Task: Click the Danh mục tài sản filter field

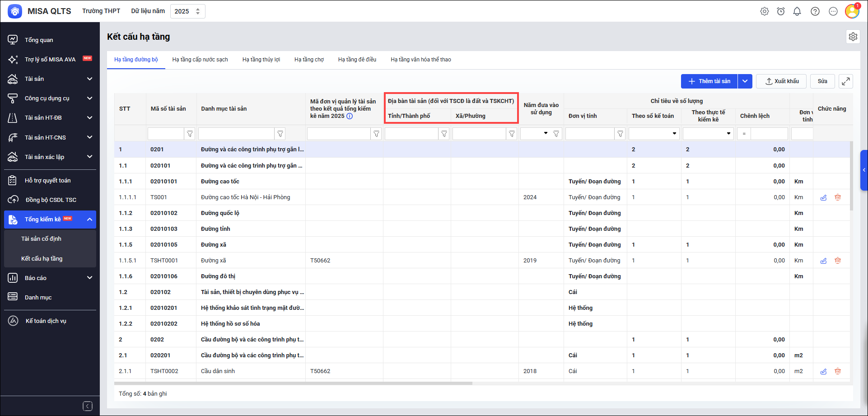Action: point(236,134)
